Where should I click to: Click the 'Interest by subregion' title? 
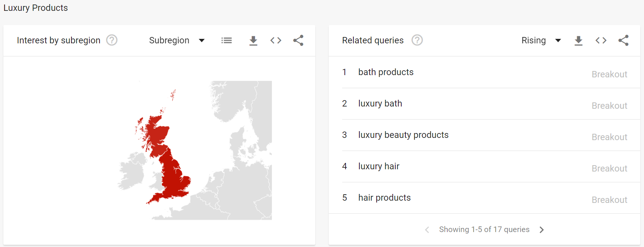click(59, 40)
